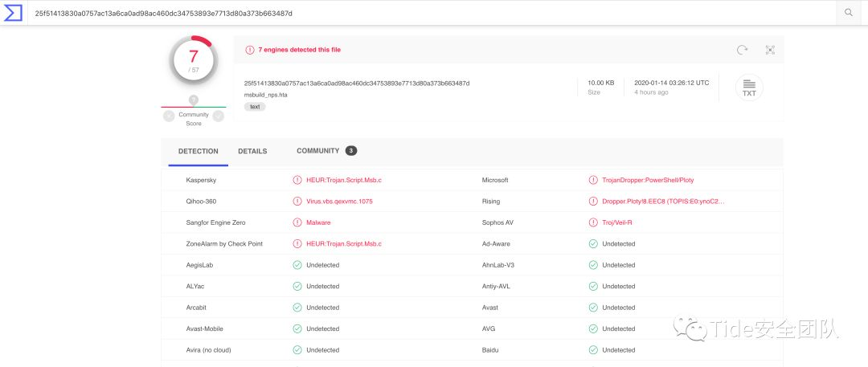Click the 2020-01-14 03:26:12 UTC timestamp
This screenshot has height=367, width=868.
(x=671, y=83)
